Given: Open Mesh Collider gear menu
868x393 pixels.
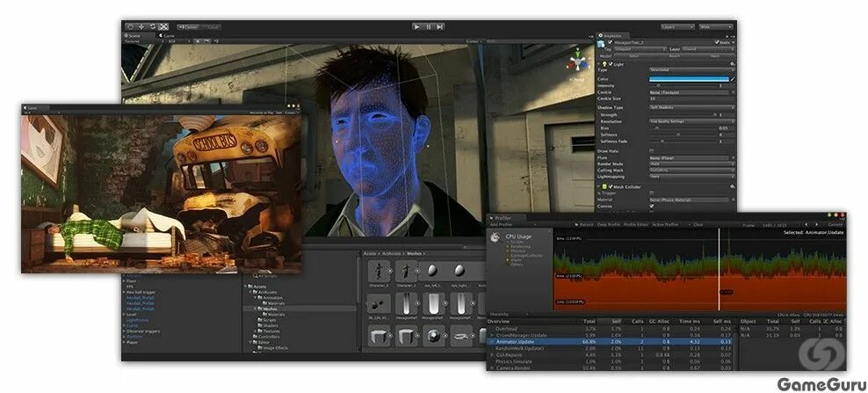Looking at the screenshot, I should [733, 186].
